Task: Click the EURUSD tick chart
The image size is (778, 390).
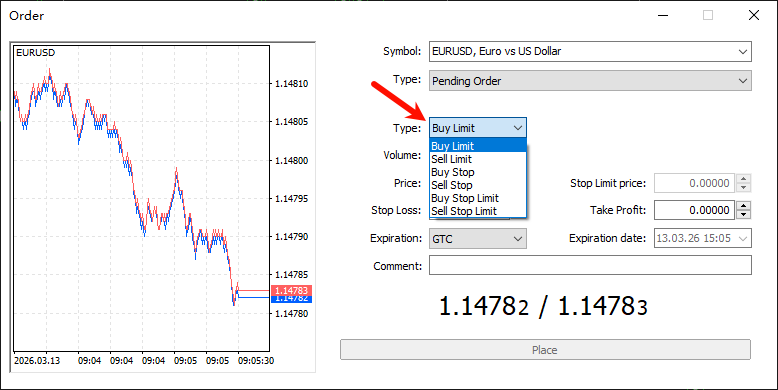Action: coord(141,198)
